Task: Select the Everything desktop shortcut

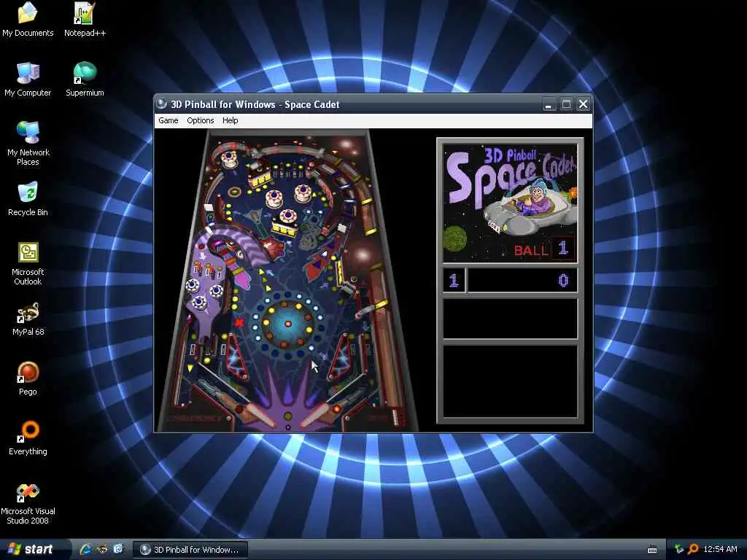Action: 28,438
